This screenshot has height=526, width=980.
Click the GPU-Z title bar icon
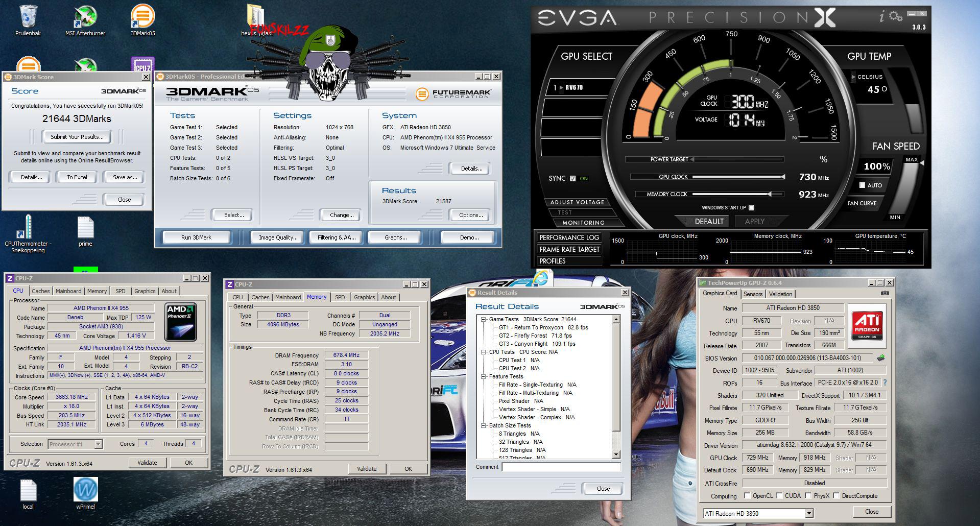pos(703,282)
